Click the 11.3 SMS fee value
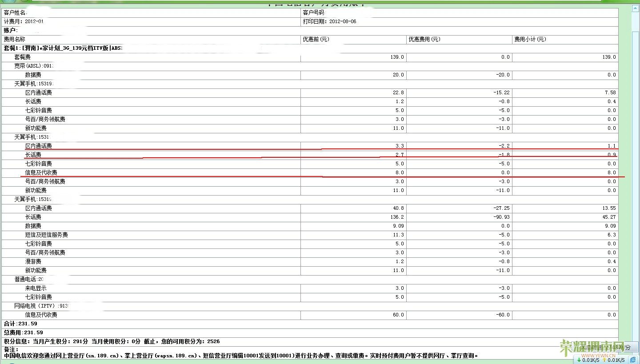The height and width of the screenshot is (364, 640). coord(399,235)
